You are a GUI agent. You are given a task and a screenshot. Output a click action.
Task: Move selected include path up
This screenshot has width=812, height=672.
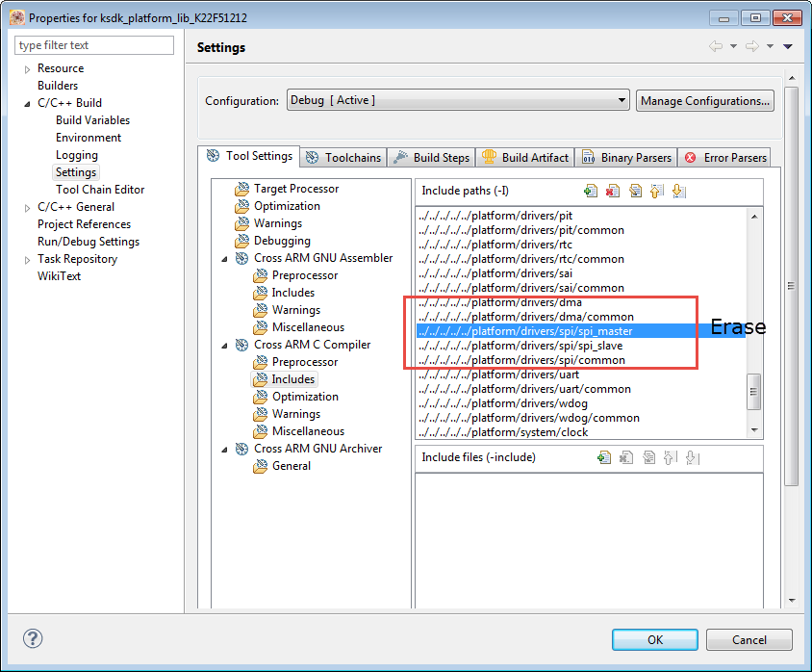pyautogui.click(x=657, y=192)
